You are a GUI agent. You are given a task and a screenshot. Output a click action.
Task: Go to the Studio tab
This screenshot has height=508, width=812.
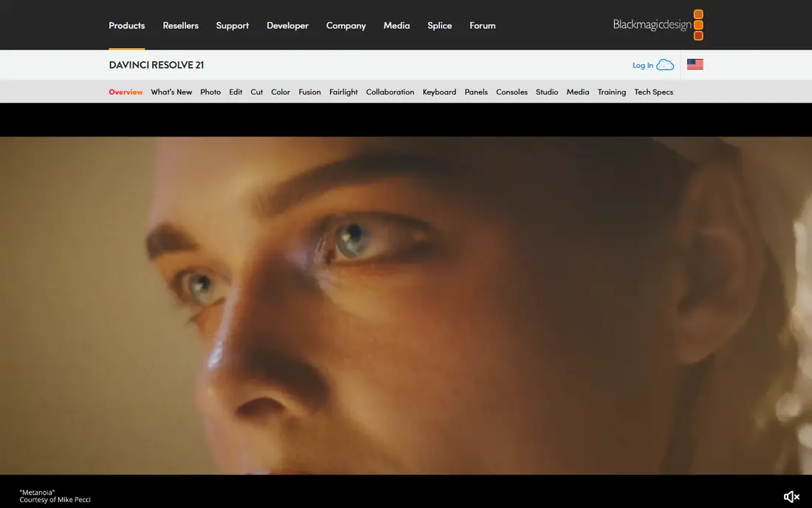[x=547, y=92]
